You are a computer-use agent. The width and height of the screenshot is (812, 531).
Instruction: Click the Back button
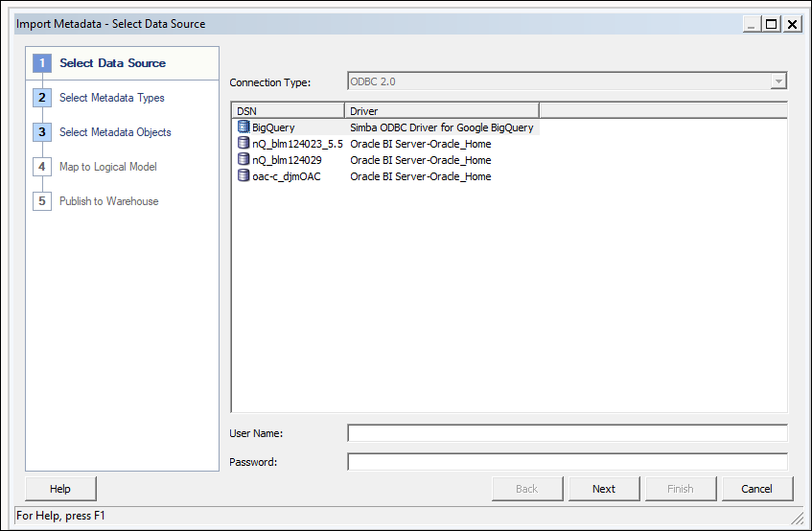point(527,489)
